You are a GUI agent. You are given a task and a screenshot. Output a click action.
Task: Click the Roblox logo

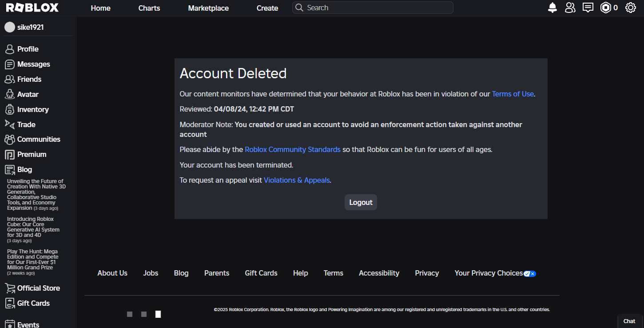(31, 7)
